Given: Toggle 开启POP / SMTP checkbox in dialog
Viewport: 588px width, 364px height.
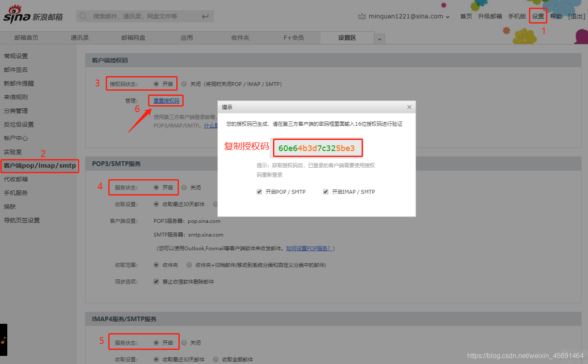Looking at the screenshot, I should [x=259, y=192].
